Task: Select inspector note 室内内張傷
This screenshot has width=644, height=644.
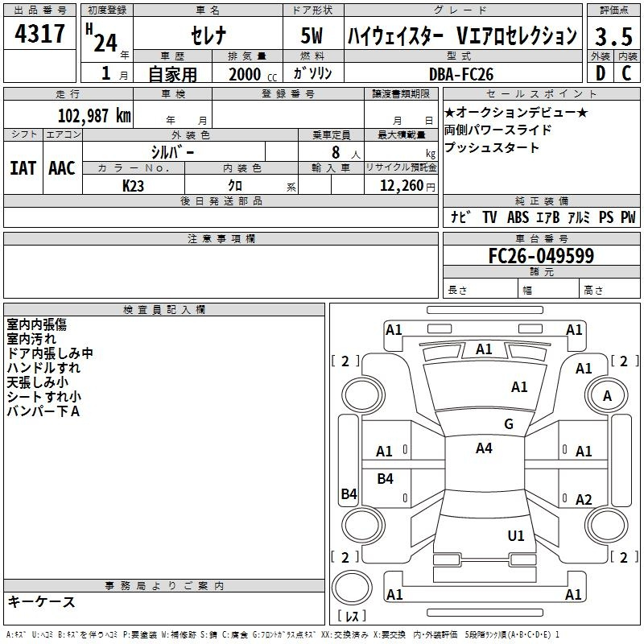Action: coord(36,324)
